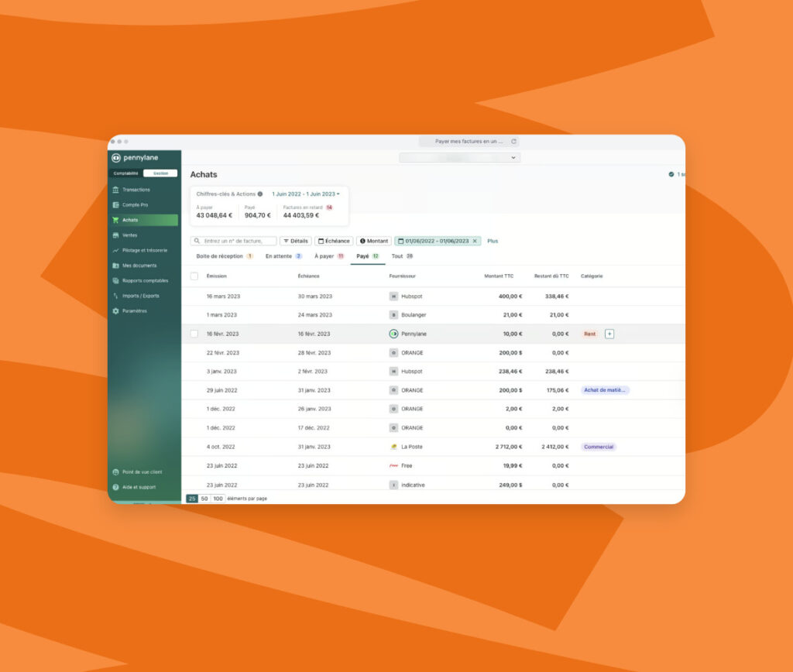The height and width of the screenshot is (672, 793).
Task: Sort by the Fournisseur column header
Action: (402, 276)
